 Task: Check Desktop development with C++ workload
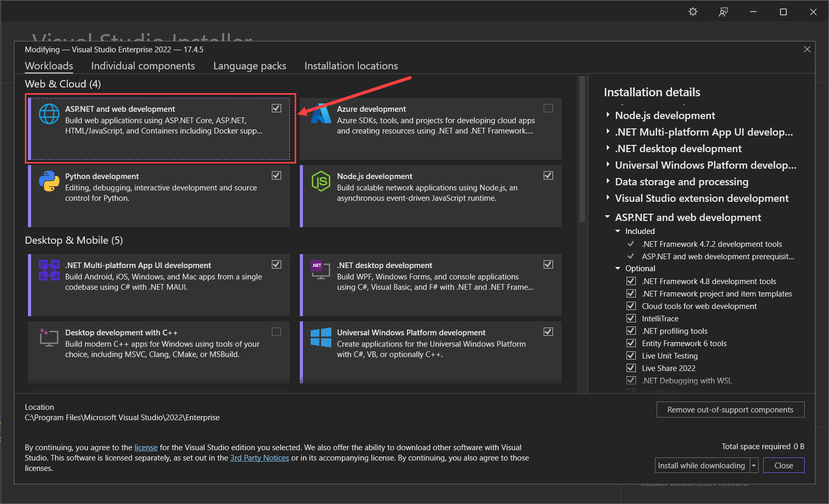[277, 332]
